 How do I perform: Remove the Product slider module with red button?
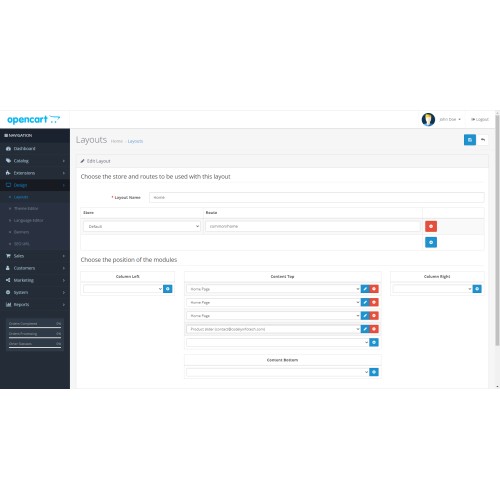[374, 329]
